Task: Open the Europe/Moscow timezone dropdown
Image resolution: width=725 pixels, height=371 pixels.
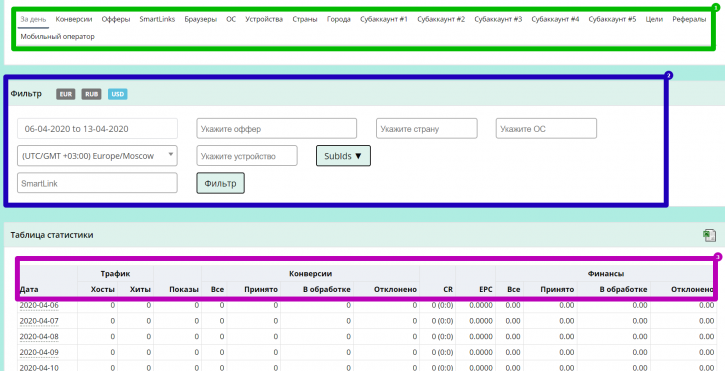Action: [x=97, y=156]
